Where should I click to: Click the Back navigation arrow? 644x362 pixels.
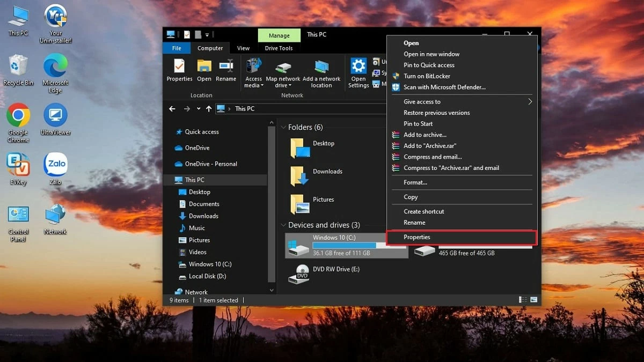coord(172,108)
